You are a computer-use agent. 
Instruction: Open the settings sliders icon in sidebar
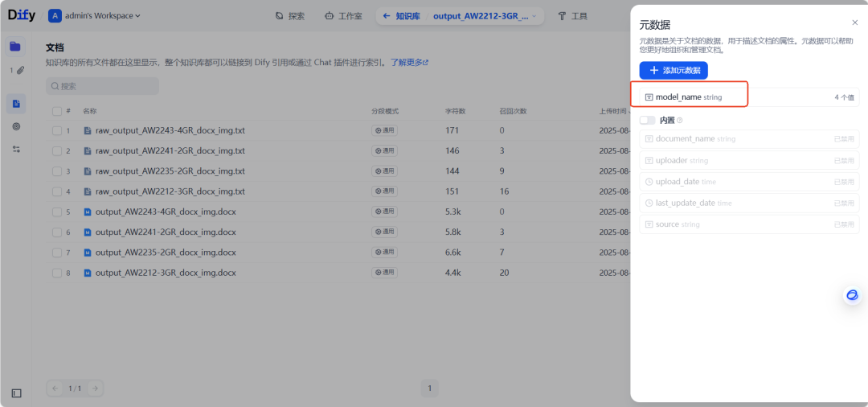click(15, 149)
